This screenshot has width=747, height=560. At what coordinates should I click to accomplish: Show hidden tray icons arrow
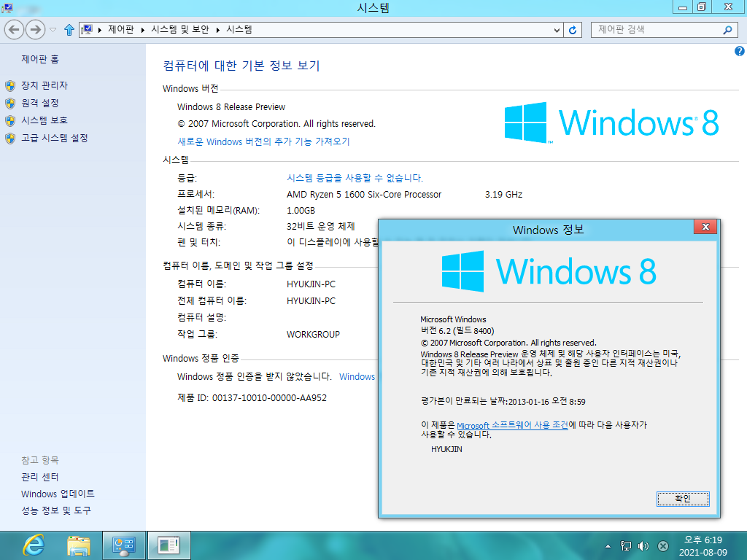[x=608, y=546]
